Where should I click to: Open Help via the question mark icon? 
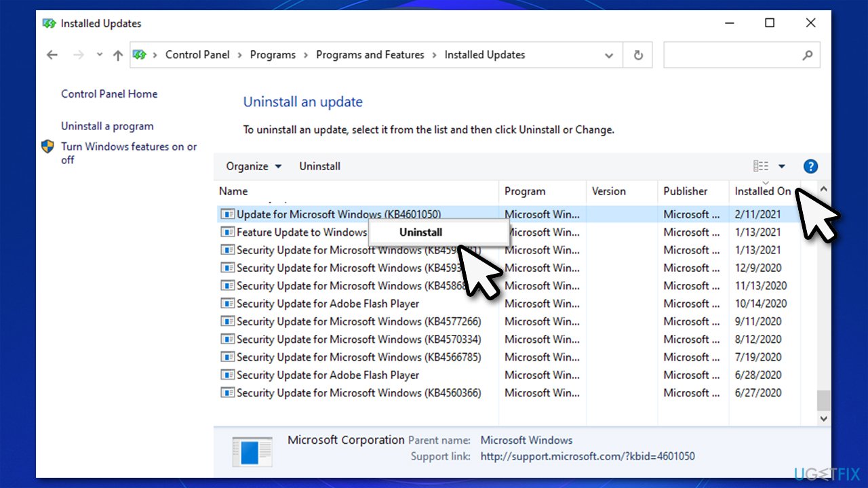tap(810, 166)
